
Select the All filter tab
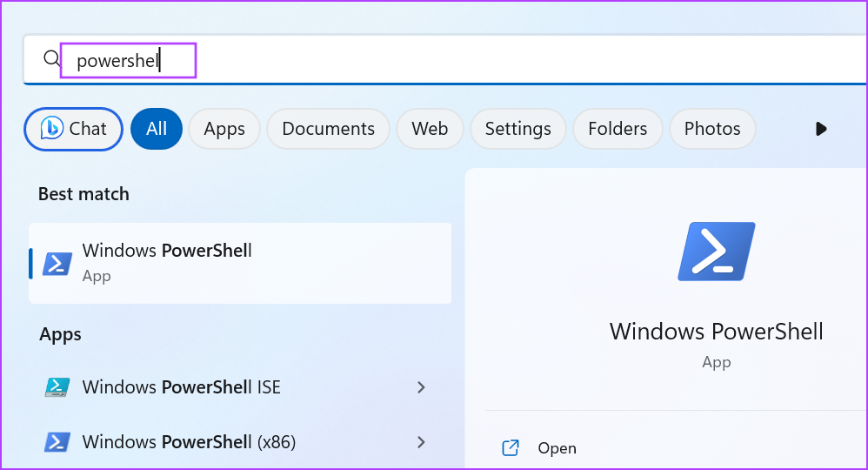coord(157,129)
